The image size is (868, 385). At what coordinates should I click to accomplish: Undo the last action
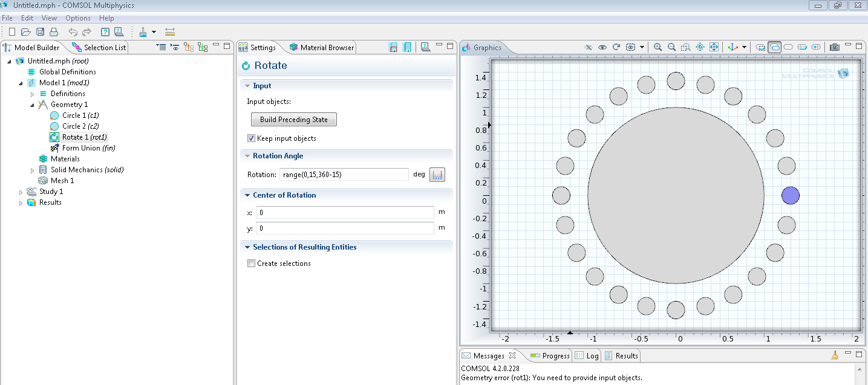click(x=73, y=32)
